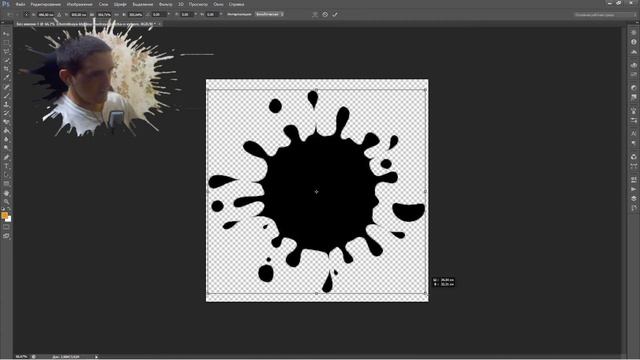Toggle relative positioning triangle for reference point

click(59, 14)
